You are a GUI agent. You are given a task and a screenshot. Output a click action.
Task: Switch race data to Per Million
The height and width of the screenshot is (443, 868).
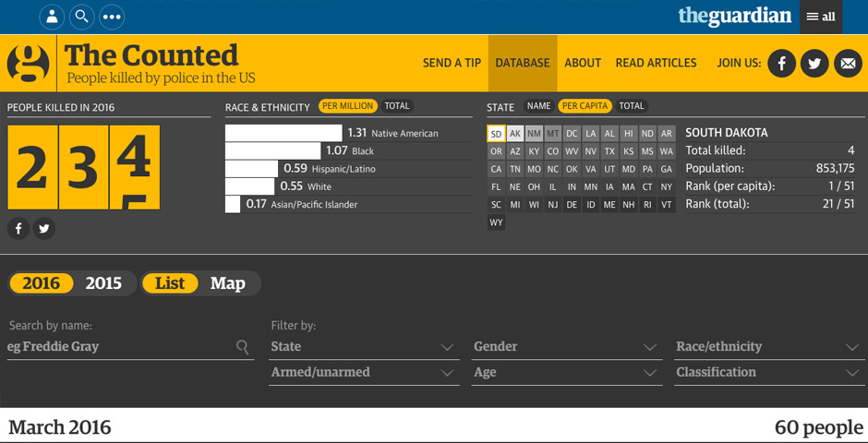pos(348,106)
